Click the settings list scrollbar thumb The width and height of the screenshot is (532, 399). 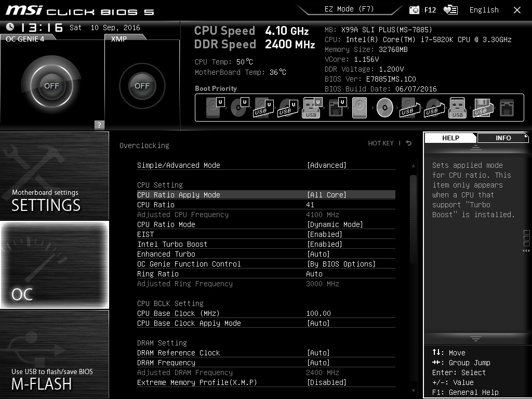413,220
